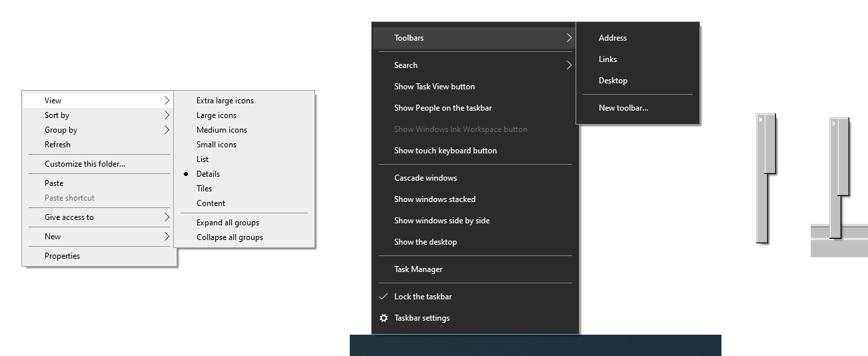Expand the Search submenu arrow
The image size is (868, 356).
coord(569,65)
